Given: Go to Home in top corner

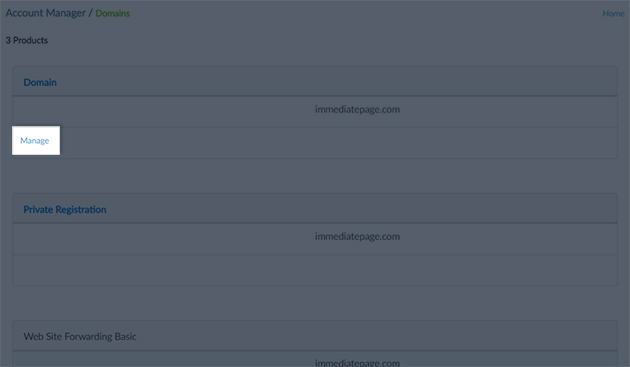Looking at the screenshot, I should click(x=613, y=13).
